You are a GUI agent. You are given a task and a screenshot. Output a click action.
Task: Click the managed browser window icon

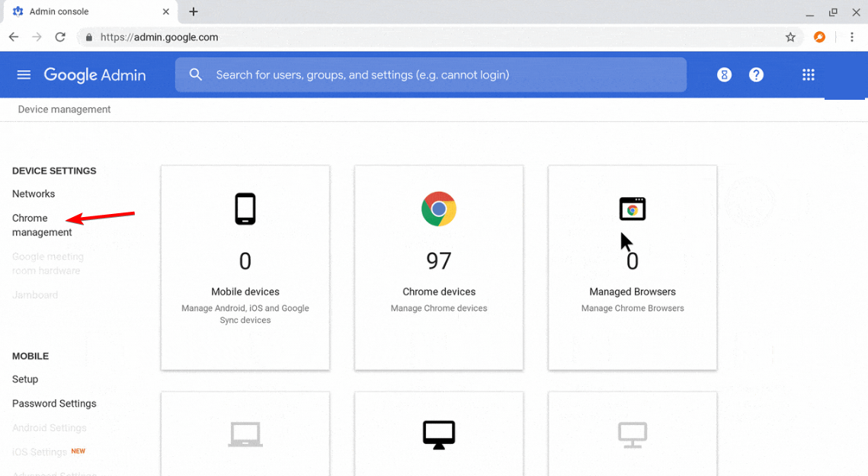point(633,209)
